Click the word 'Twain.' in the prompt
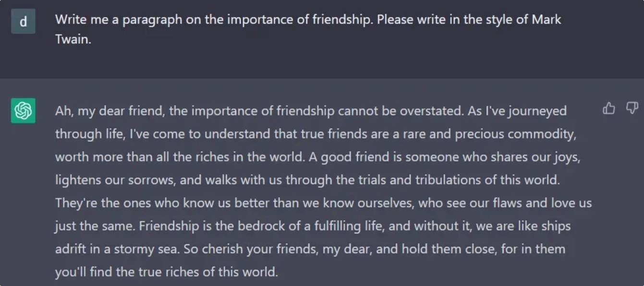 pos(73,39)
